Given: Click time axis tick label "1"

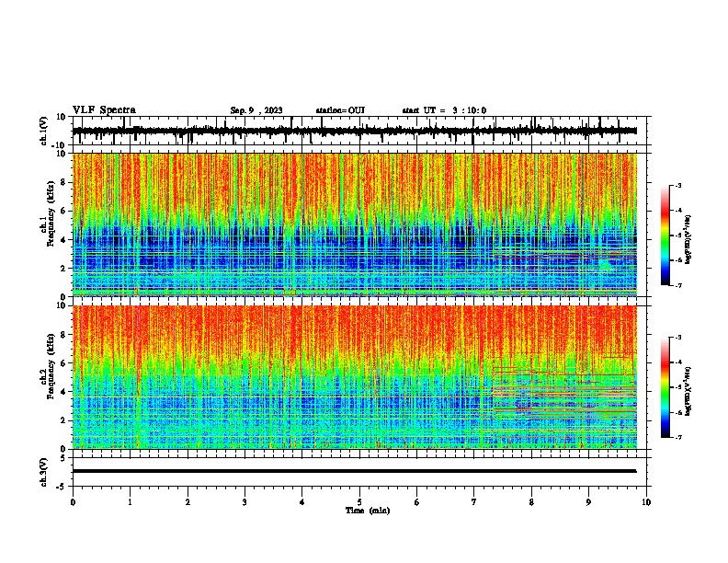Looking at the screenshot, I should pos(130,502).
